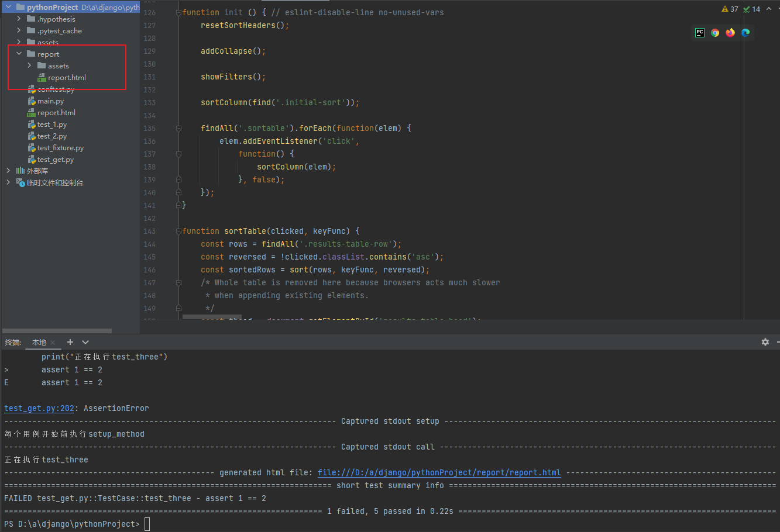Click the sortColumn(find('.initial-sort')) line

[x=280, y=102]
